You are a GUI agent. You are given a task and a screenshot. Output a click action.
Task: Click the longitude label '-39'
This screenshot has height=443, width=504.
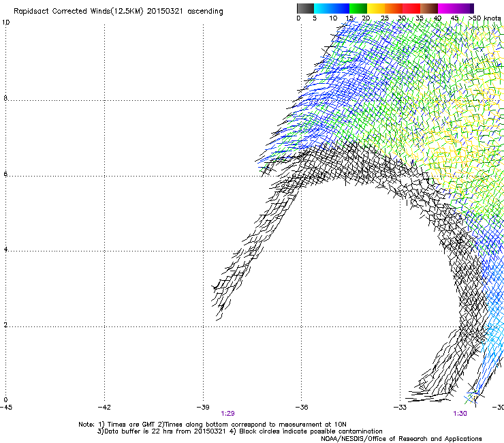click(203, 408)
